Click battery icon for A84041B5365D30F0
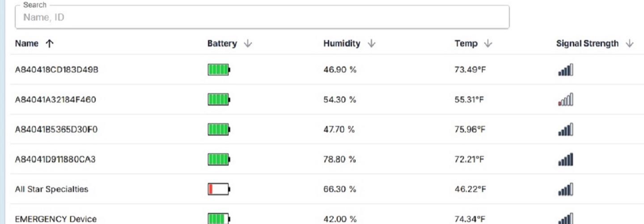 [x=219, y=130]
